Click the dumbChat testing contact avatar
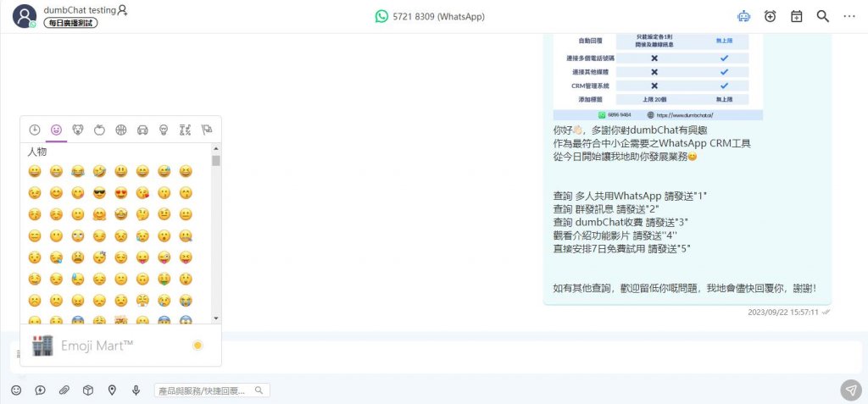This screenshot has width=868, height=404. pos(25,17)
